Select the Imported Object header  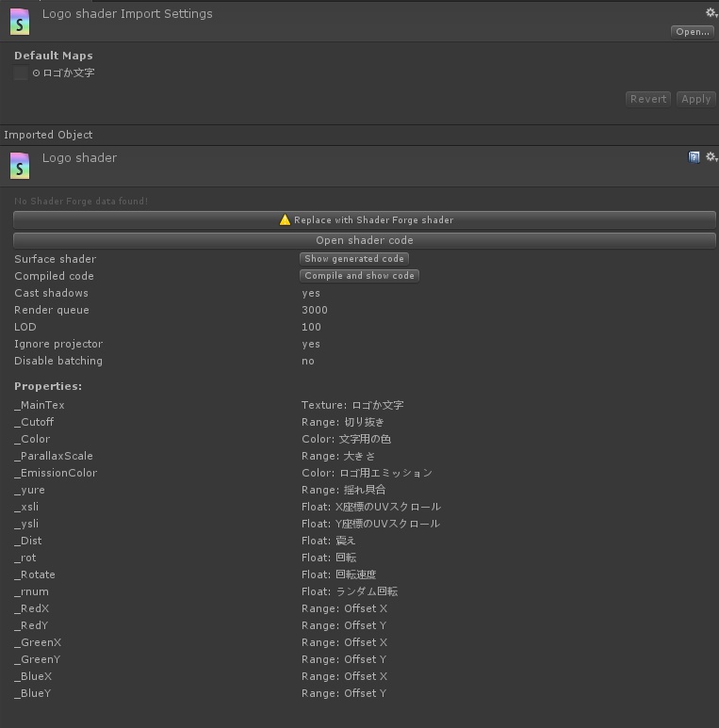[48, 135]
